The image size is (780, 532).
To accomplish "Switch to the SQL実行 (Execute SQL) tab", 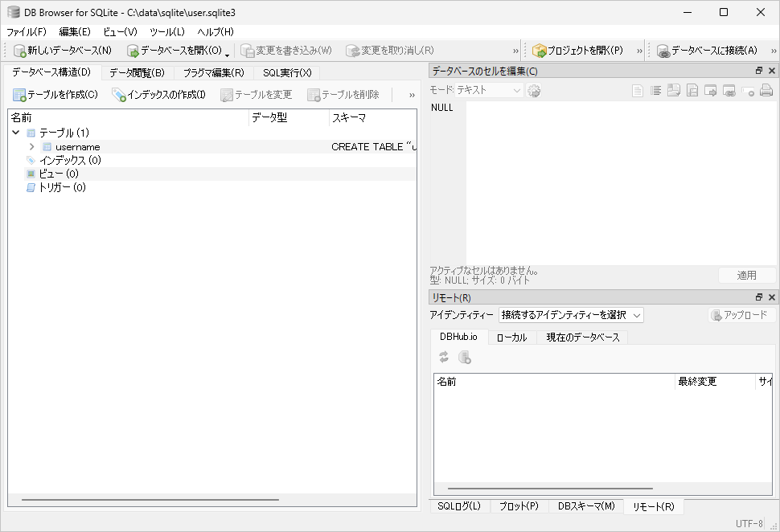I will coord(287,73).
